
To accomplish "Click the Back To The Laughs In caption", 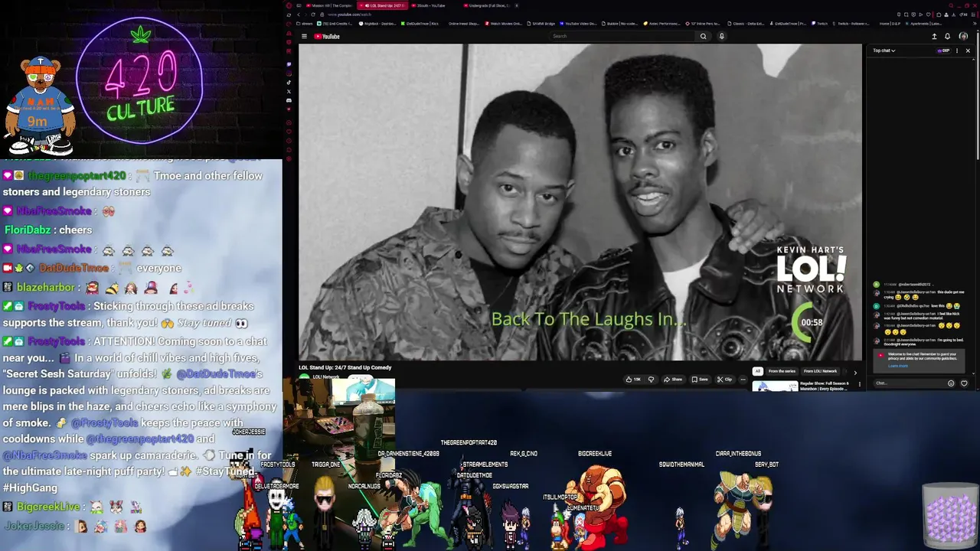I will 588,319.
